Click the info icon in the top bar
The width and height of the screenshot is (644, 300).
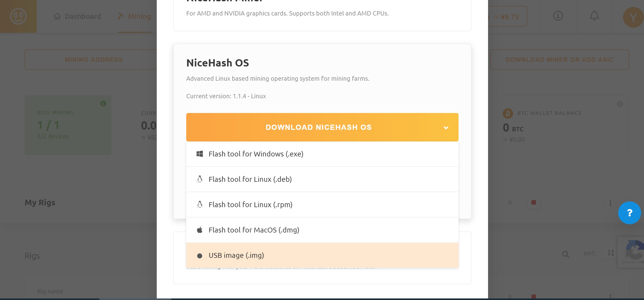[558, 16]
